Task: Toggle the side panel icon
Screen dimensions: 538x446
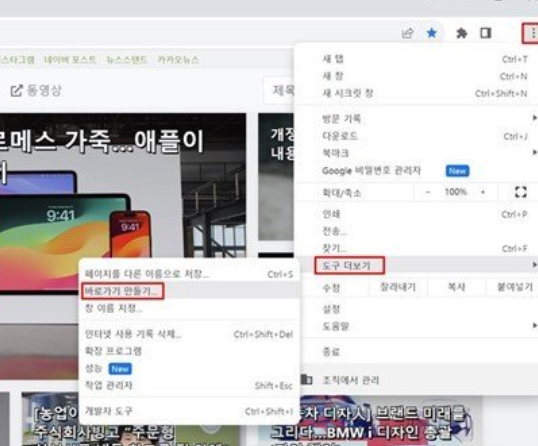Action: [486, 33]
